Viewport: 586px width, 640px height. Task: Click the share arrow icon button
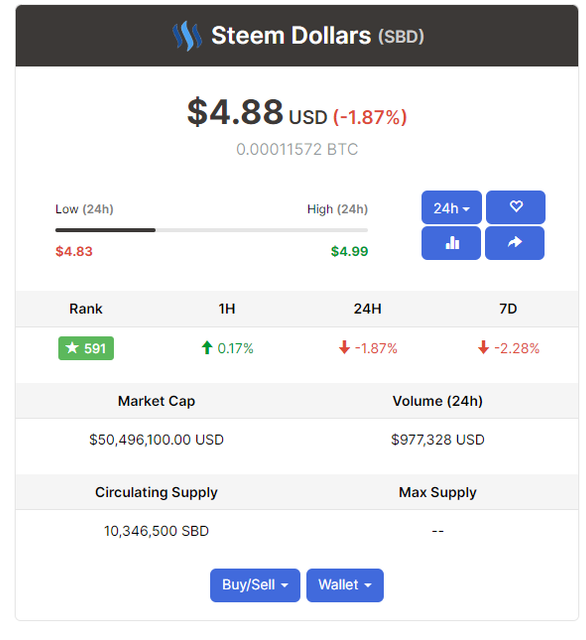tap(515, 243)
